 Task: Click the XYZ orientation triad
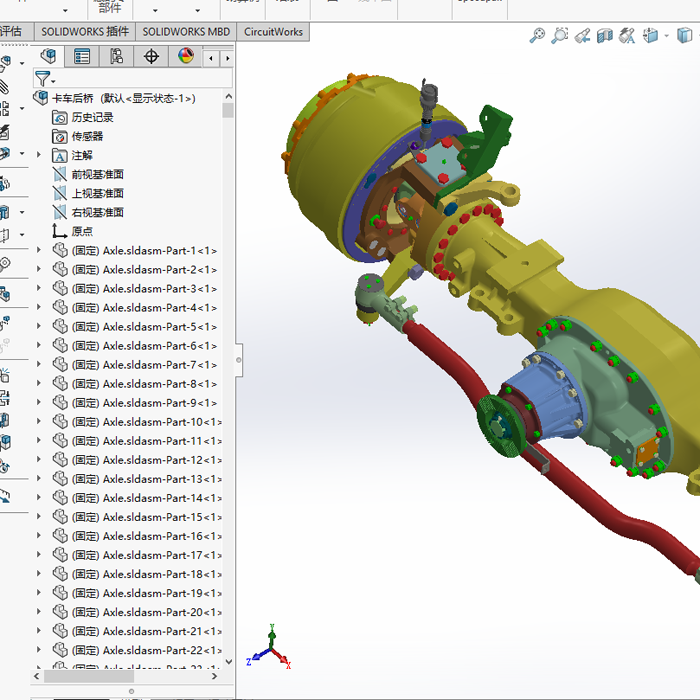click(269, 647)
